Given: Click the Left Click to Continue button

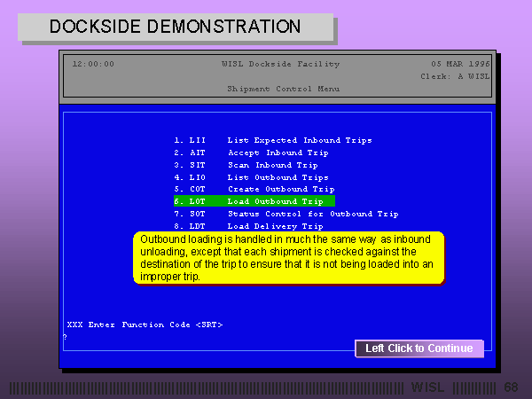Looking at the screenshot, I should click(419, 348).
